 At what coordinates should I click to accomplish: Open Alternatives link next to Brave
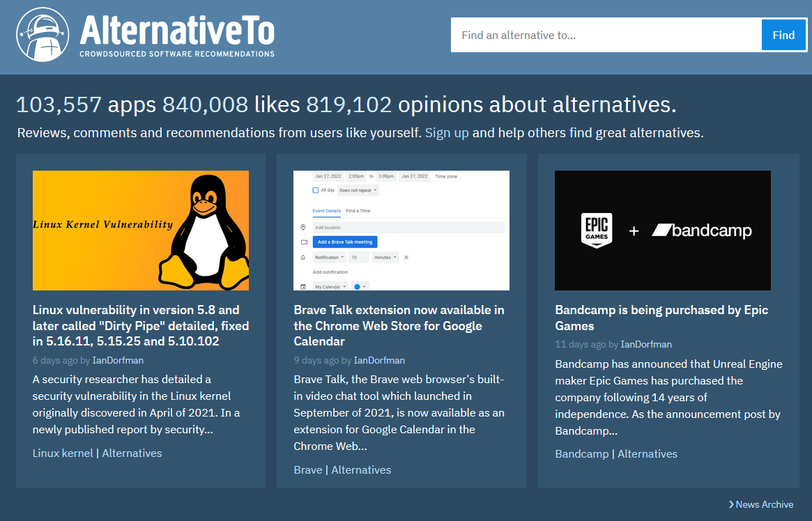coord(362,469)
